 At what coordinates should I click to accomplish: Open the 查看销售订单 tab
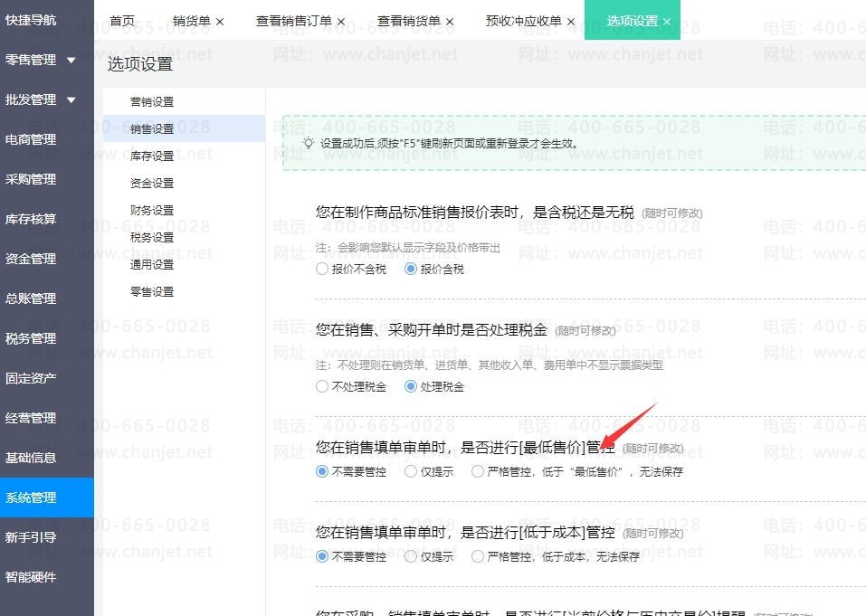[x=294, y=21]
